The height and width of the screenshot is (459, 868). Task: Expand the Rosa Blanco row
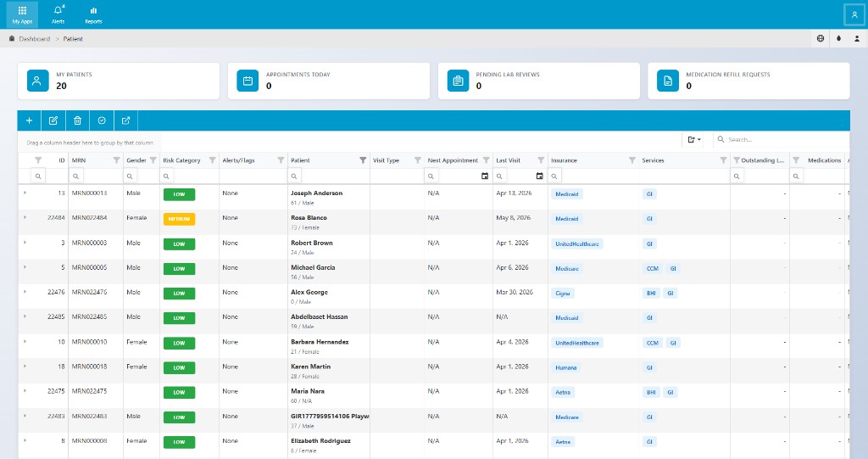pyautogui.click(x=25, y=217)
